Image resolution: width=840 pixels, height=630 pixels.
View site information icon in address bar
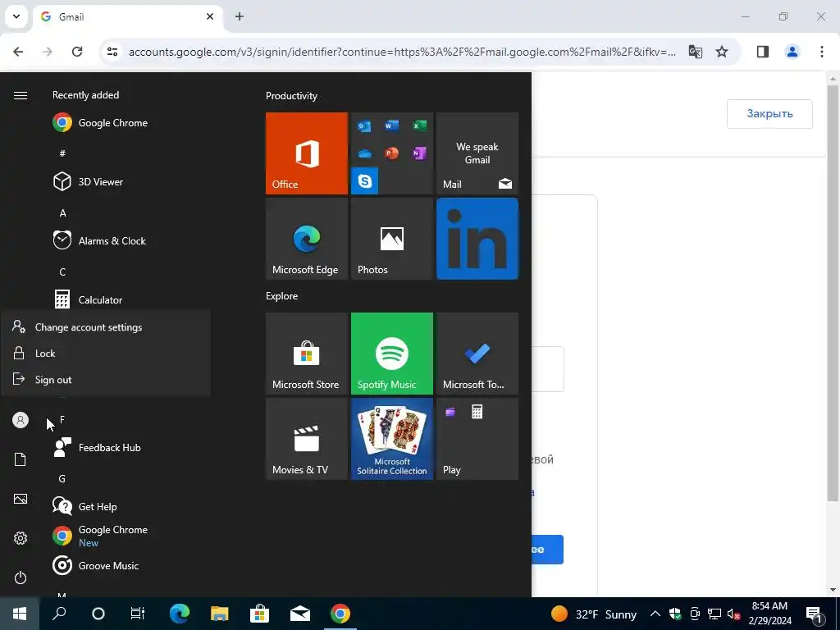tap(112, 52)
